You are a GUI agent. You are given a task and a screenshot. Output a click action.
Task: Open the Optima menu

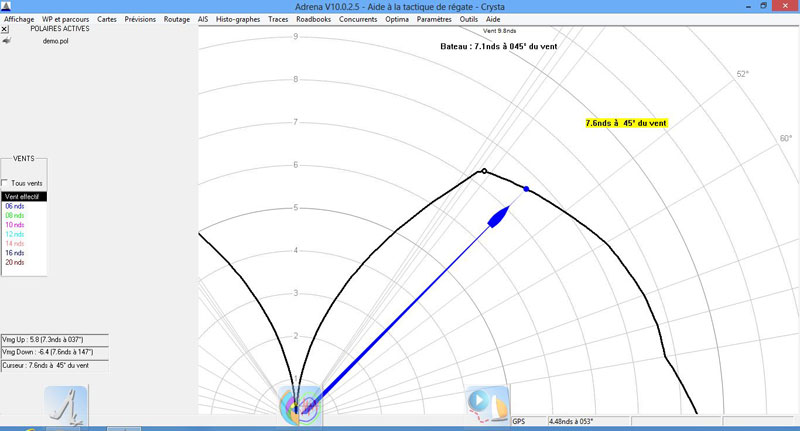tap(397, 19)
